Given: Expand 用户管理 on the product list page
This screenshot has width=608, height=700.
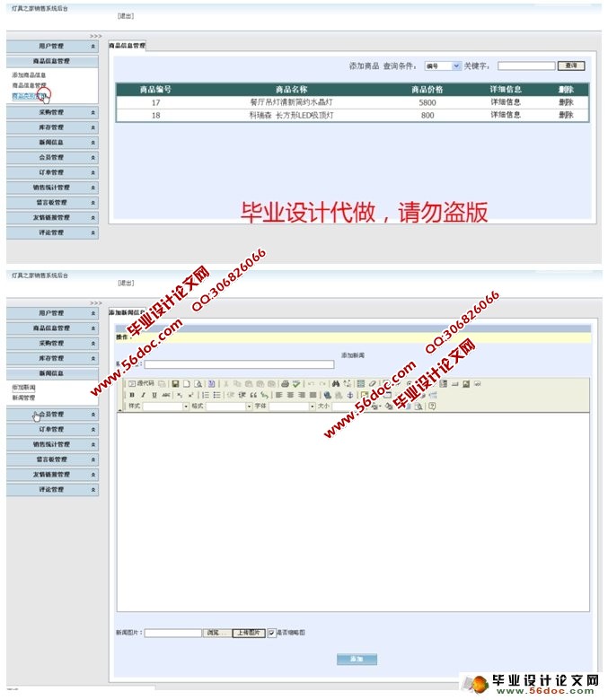Looking at the screenshot, I should 52,46.
